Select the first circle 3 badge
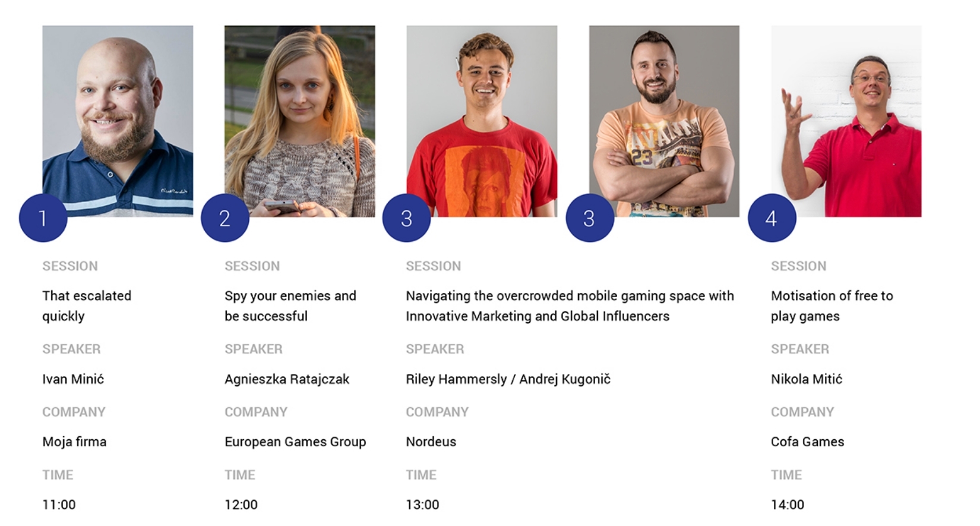 (407, 218)
